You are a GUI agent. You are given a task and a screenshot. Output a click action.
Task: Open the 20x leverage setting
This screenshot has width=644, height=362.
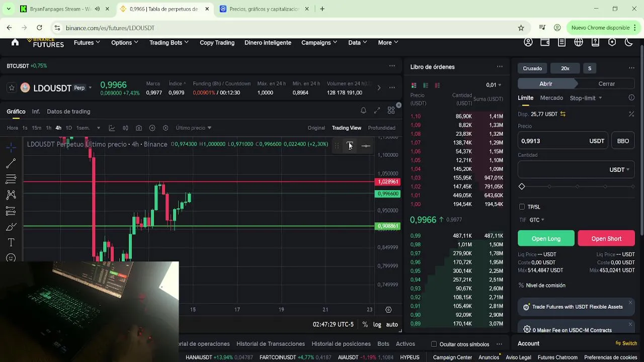pos(565,68)
